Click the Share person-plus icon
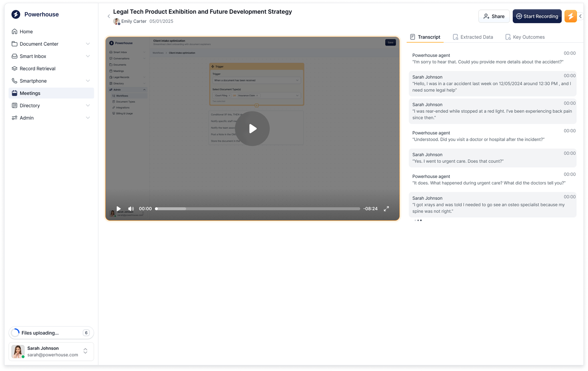Screen dimensions: 588x371 [x=486, y=16]
